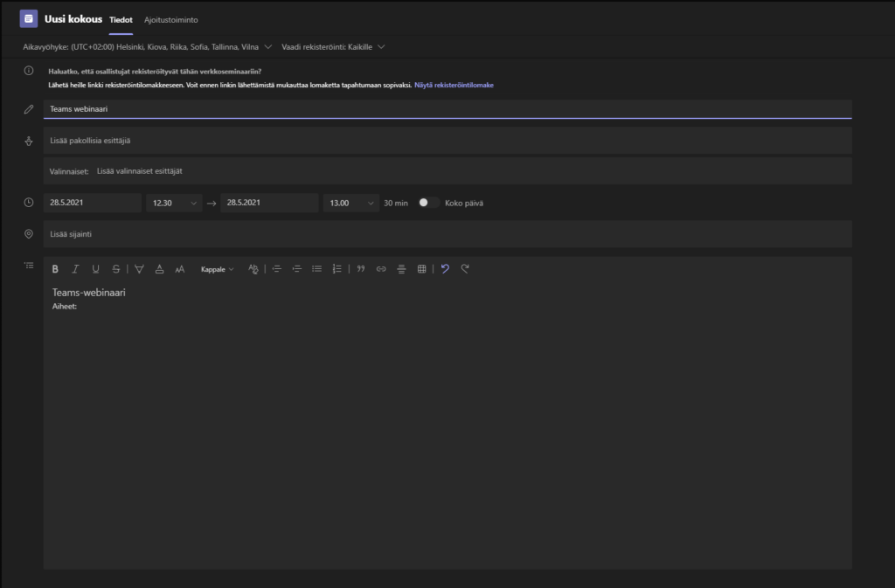Click the Aiheet: line in the editor

coord(65,307)
